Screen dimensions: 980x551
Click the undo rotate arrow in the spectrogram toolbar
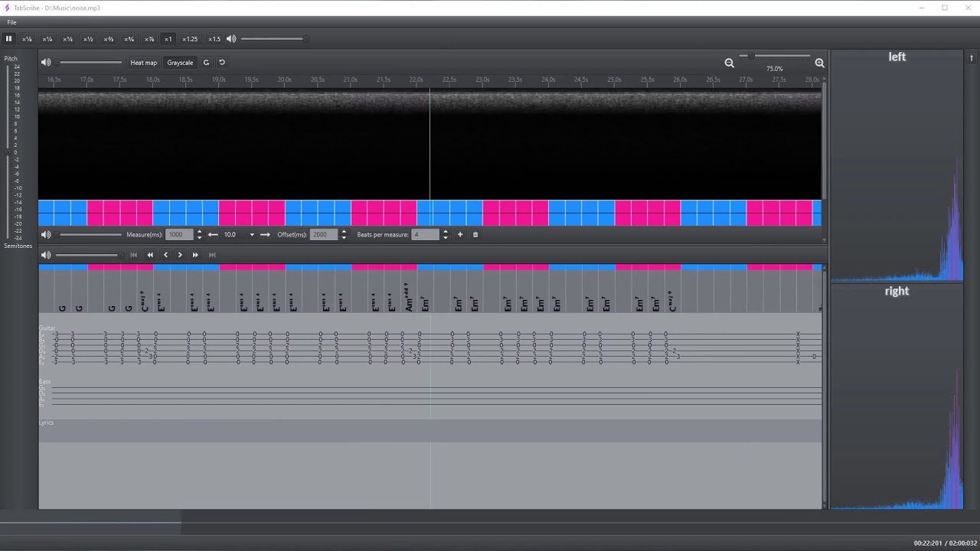222,63
